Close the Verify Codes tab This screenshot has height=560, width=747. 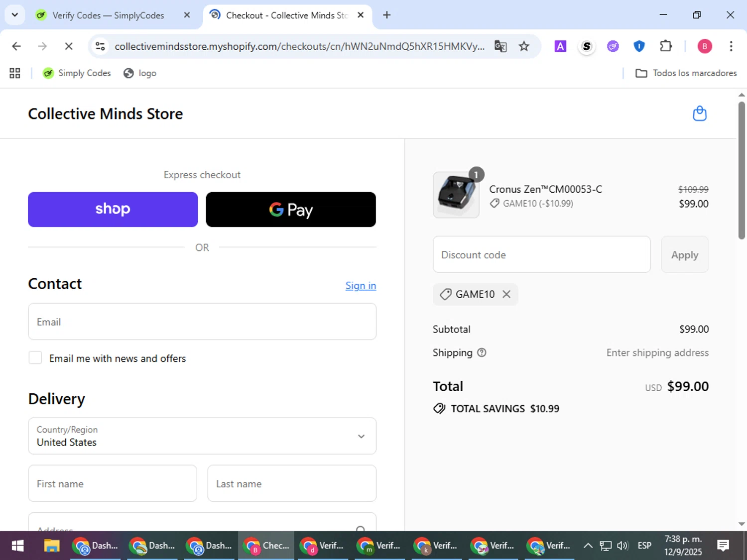(x=187, y=15)
